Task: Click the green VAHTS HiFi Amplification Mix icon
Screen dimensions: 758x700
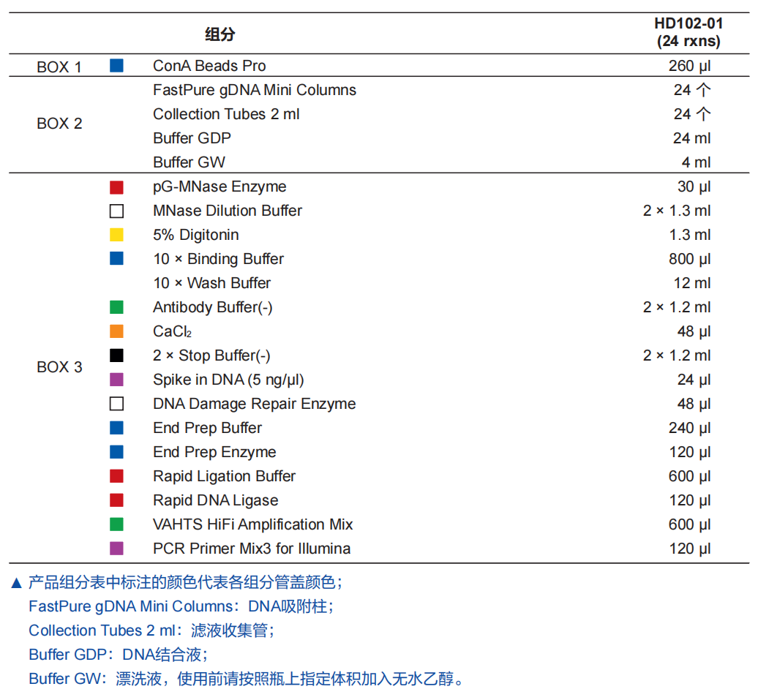Action: (116, 524)
